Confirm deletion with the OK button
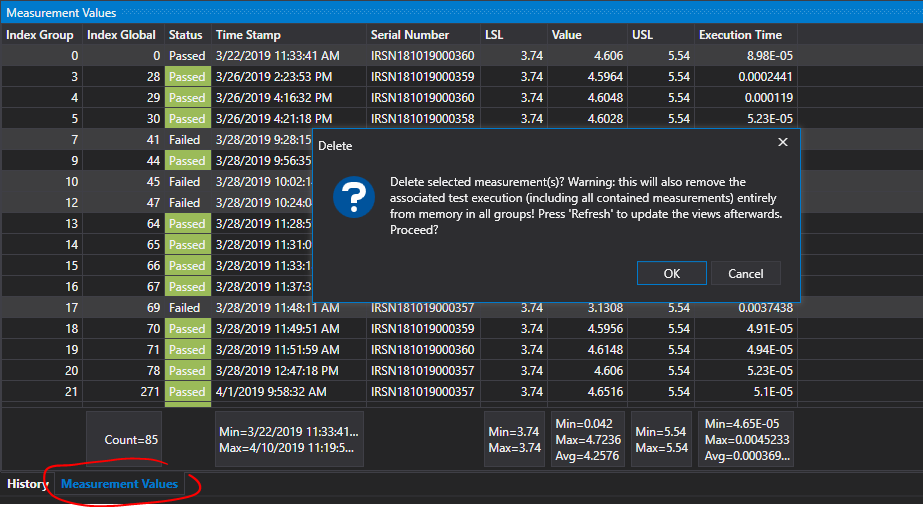Image resolution: width=923 pixels, height=507 pixels. click(672, 273)
